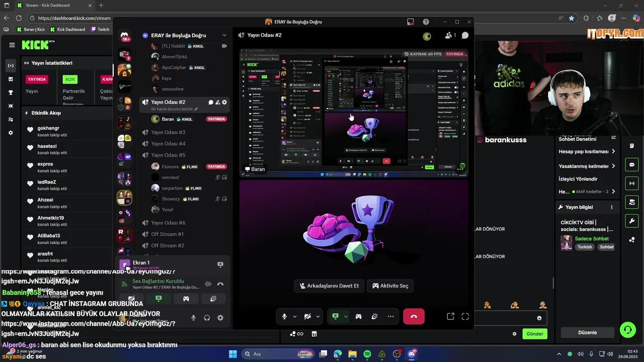Viewport: 644px width, 362px height.
Task: Toggle screen share in Discord sidebar panel
Action: (x=158, y=299)
